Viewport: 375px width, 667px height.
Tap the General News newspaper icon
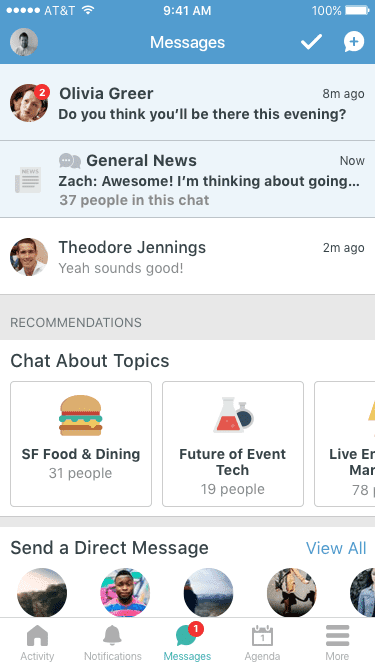[28, 180]
